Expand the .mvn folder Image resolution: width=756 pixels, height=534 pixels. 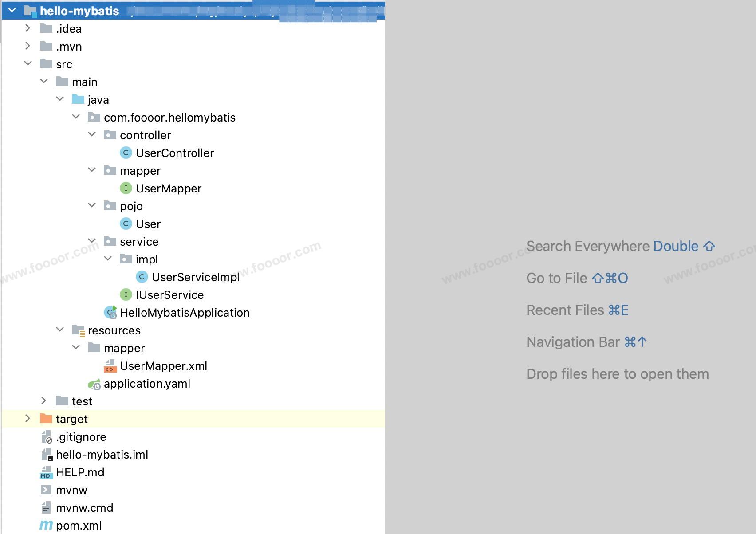point(28,46)
